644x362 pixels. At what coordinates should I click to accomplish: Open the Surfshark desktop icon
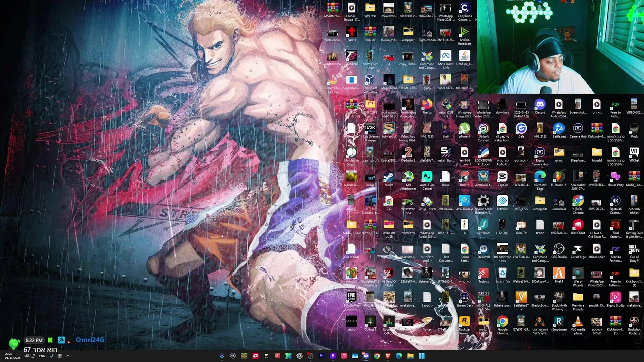[484, 228]
